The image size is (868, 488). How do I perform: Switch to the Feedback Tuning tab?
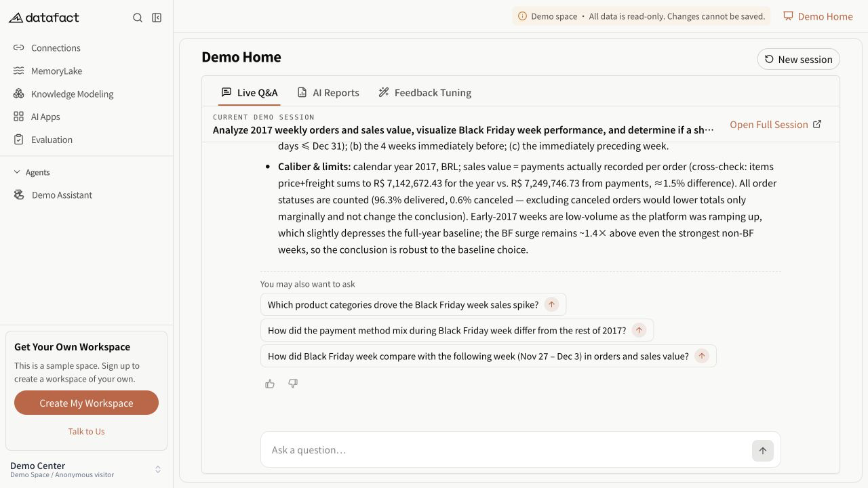[x=425, y=93]
